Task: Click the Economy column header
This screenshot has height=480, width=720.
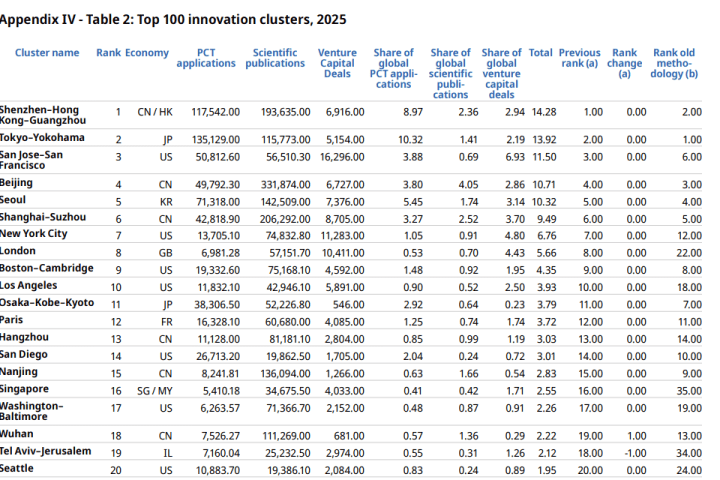Action: tap(147, 53)
